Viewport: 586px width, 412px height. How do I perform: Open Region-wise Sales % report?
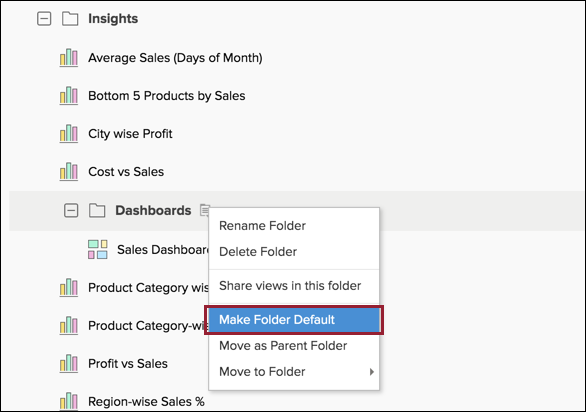click(x=146, y=402)
